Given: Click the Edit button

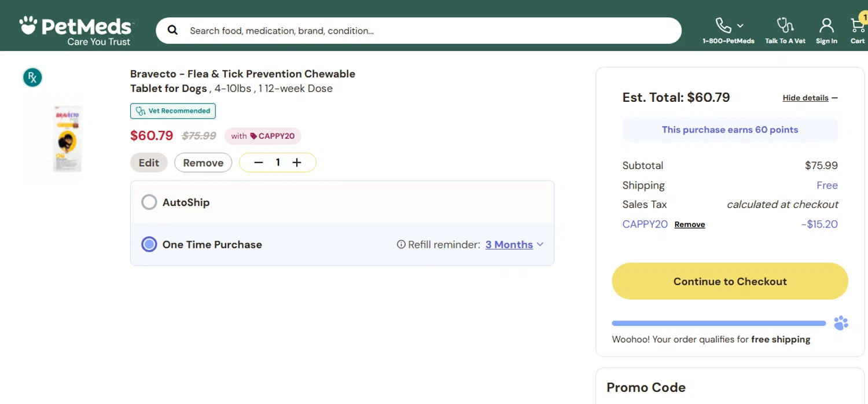Looking at the screenshot, I should coord(149,163).
